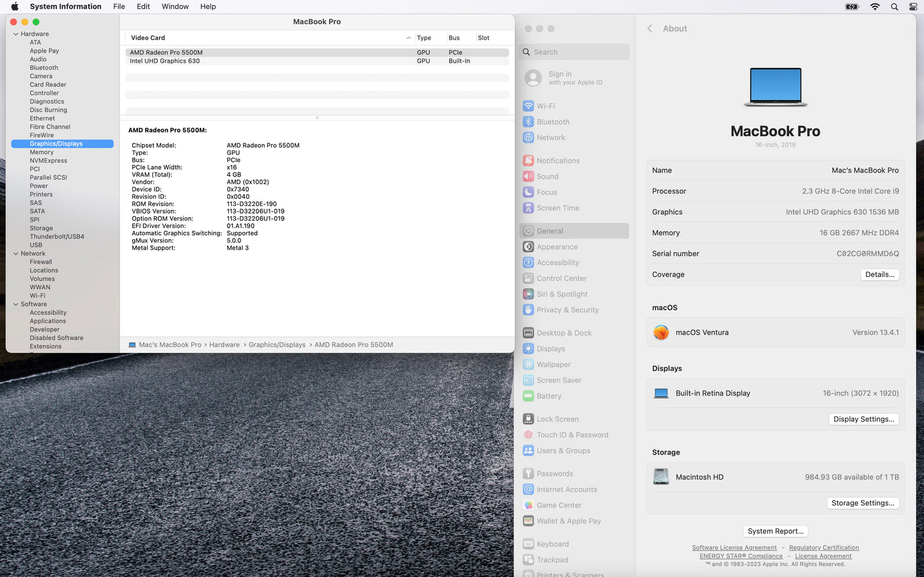This screenshot has height=577, width=924.
Task: Open the Notifications bell icon
Action: point(528,161)
